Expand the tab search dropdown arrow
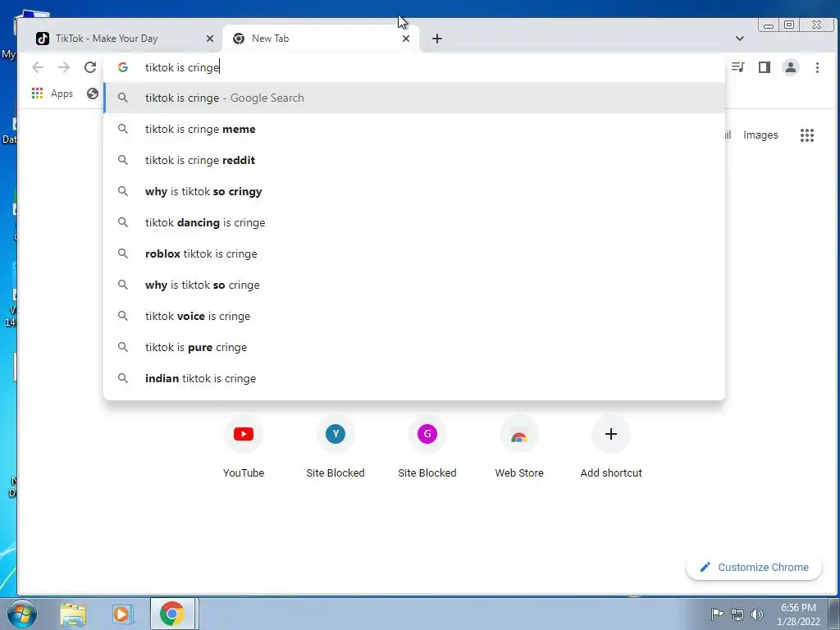Image resolution: width=840 pixels, height=630 pixels. click(x=740, y=39)
